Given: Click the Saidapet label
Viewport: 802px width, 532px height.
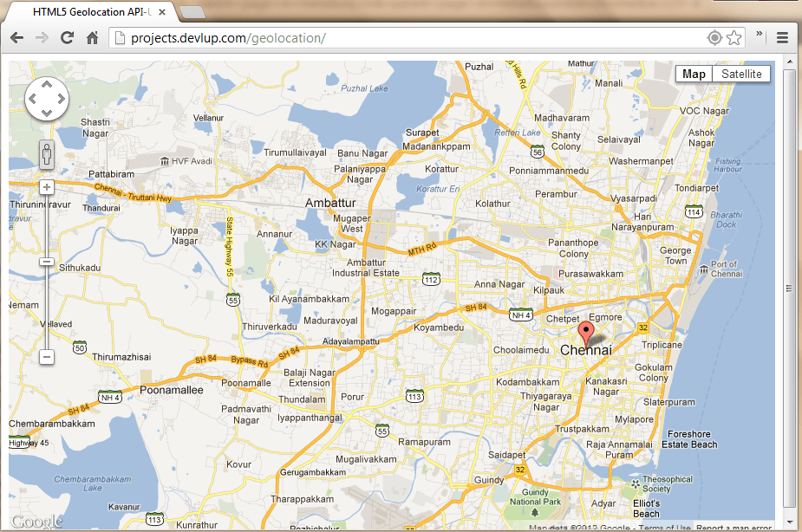Looking at the screenshot, I should (x=506, y=455).
